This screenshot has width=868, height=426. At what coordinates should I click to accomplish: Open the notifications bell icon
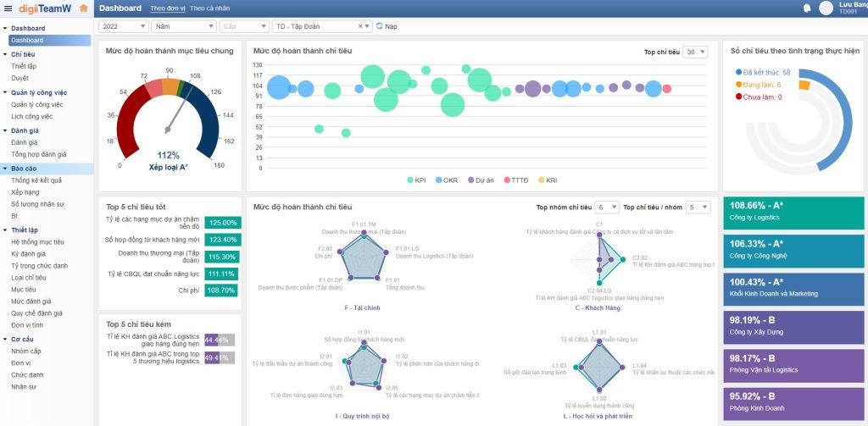tap(807, 8)
